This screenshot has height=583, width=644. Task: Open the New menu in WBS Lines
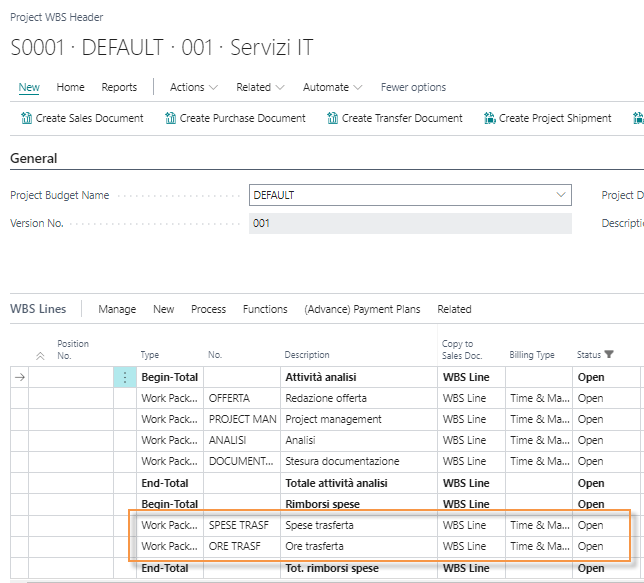point(163,309)
